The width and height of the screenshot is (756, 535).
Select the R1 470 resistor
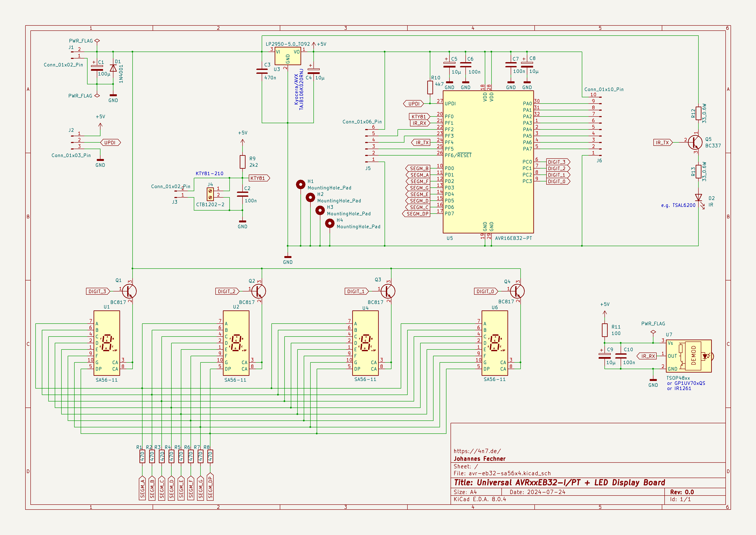click(x=142, y=457)
